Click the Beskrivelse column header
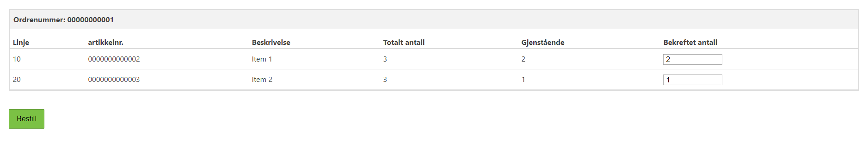This screenshot has height=168, width=868. coord(271,42)
